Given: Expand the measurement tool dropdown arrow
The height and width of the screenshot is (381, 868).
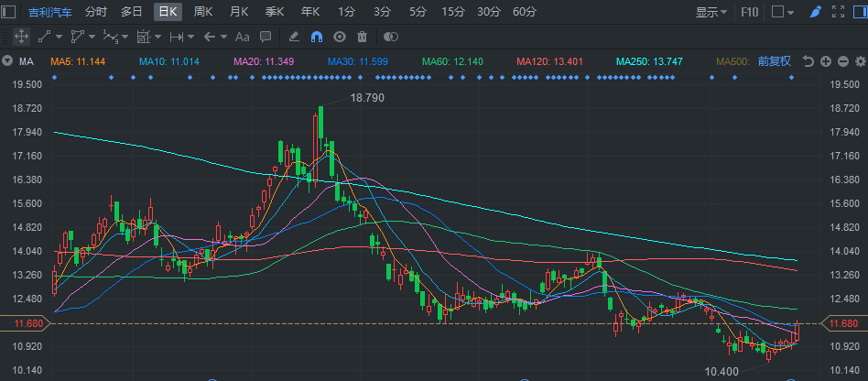Looking at the screenshot, I should point(158,38).
